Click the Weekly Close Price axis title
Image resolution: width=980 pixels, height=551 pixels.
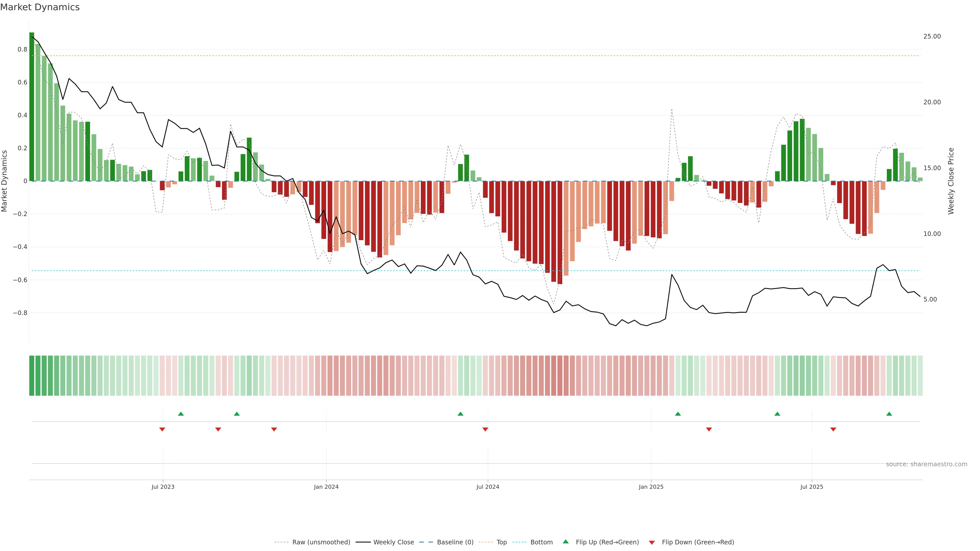click(951, 181)
